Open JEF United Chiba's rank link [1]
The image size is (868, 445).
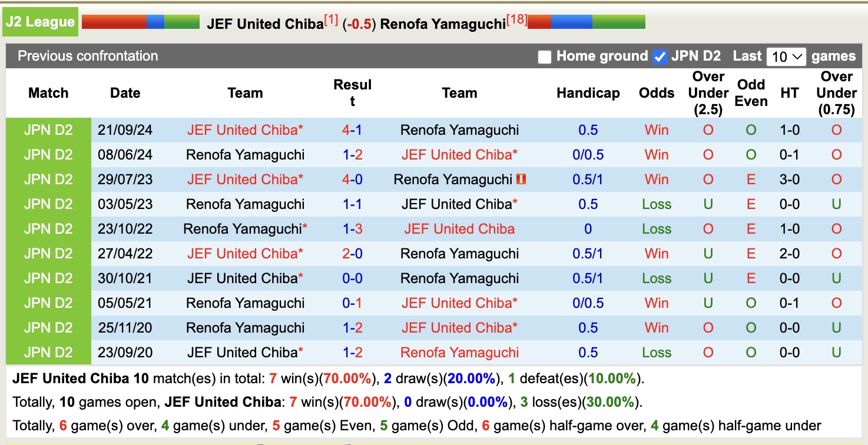click(x=331, y=19)
